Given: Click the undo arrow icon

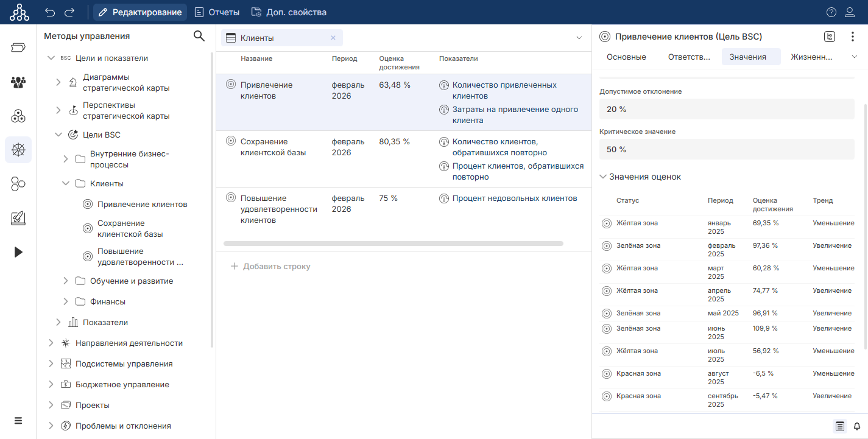Looking at the screenshot, I should point(50,12).
